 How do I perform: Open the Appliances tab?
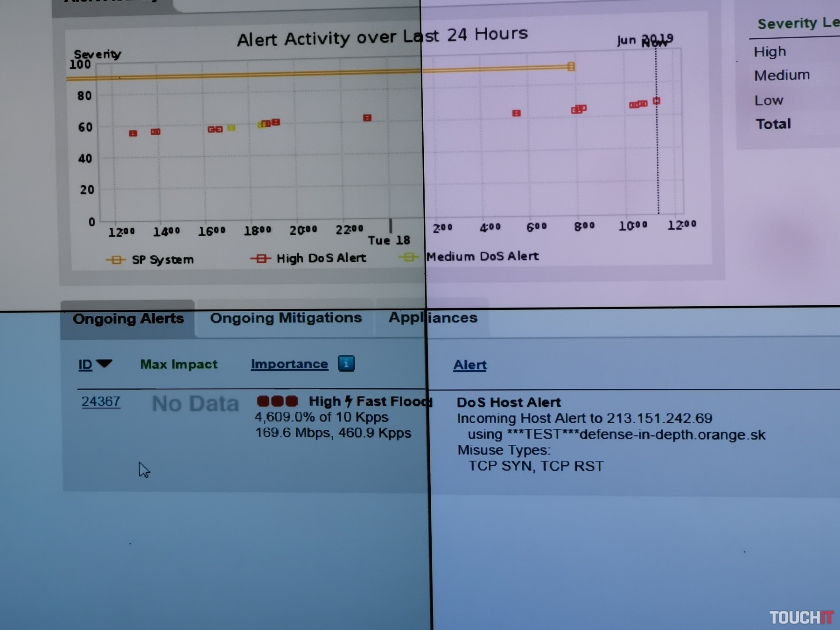(x=433, y=318)
